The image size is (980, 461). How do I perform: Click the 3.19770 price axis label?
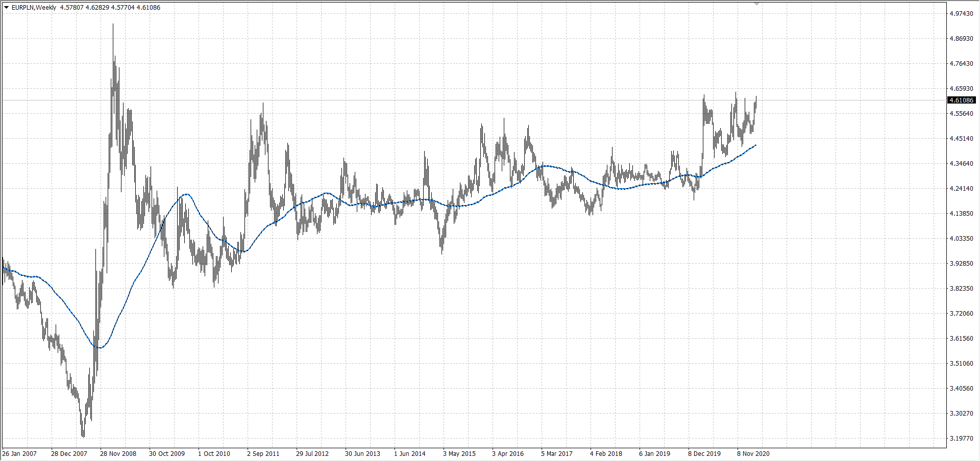pos(961,439)
